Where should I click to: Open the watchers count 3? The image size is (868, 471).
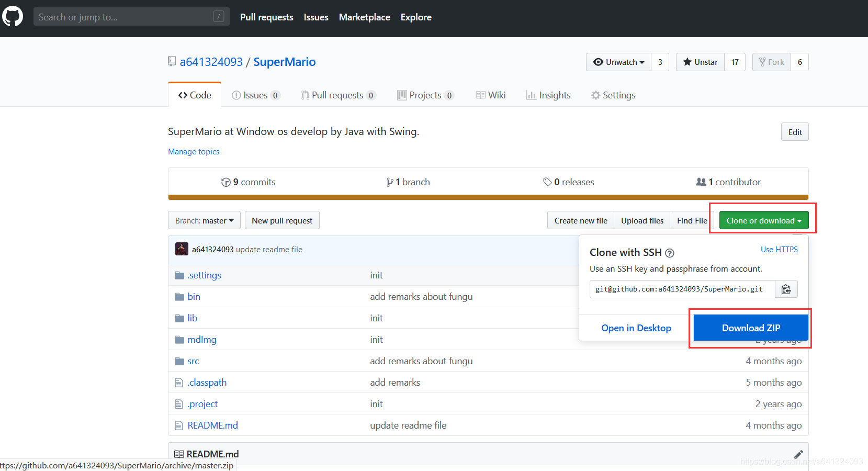click(660, 62)
